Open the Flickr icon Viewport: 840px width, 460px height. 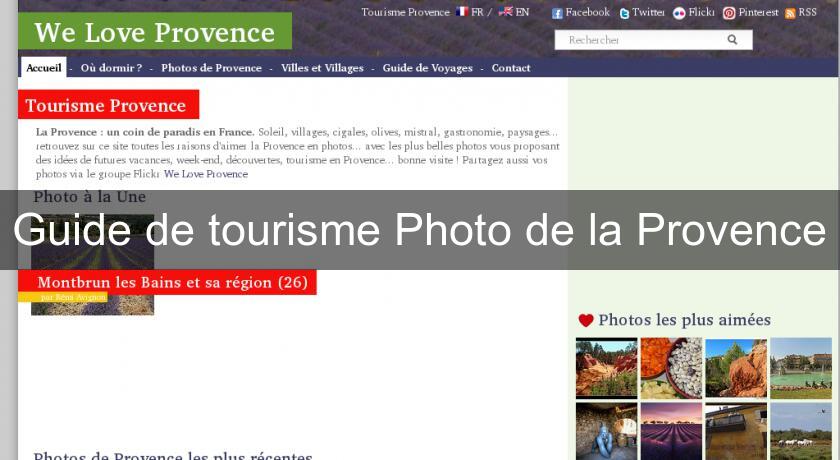pos(679,13)
